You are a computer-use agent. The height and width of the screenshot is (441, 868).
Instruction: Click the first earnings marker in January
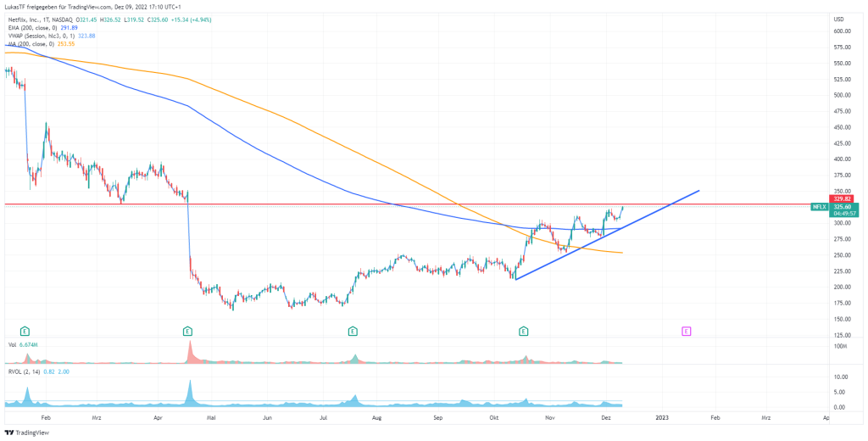coord(25,330)
